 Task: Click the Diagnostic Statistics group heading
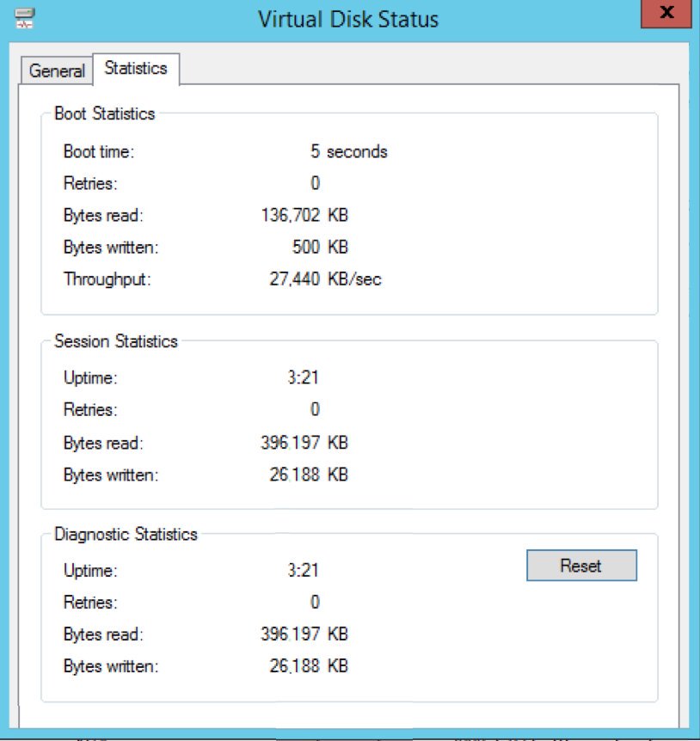pos(126,534)
